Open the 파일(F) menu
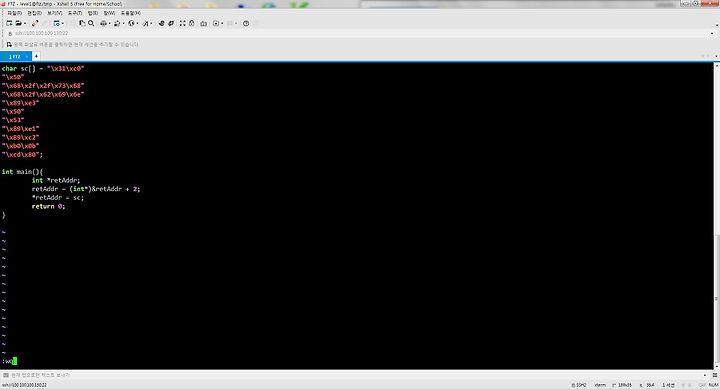 coord(14,13)
